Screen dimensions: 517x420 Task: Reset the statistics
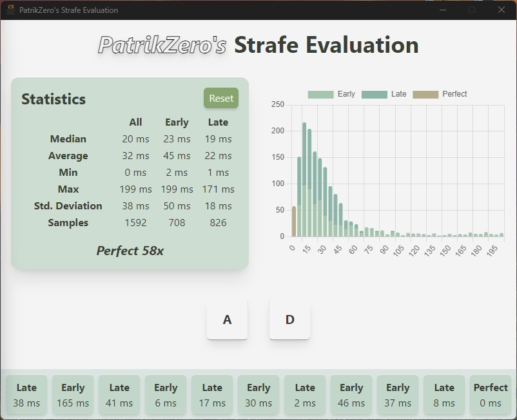tap(221, 98)
